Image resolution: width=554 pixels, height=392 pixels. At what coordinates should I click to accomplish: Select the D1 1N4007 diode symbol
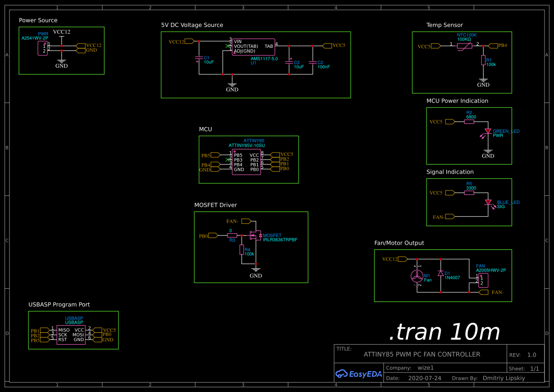(x=441, y=273)
